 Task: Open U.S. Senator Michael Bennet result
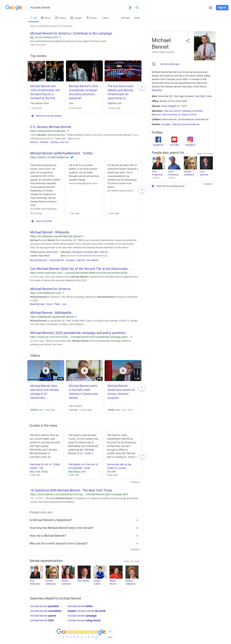tap(51, 127)
